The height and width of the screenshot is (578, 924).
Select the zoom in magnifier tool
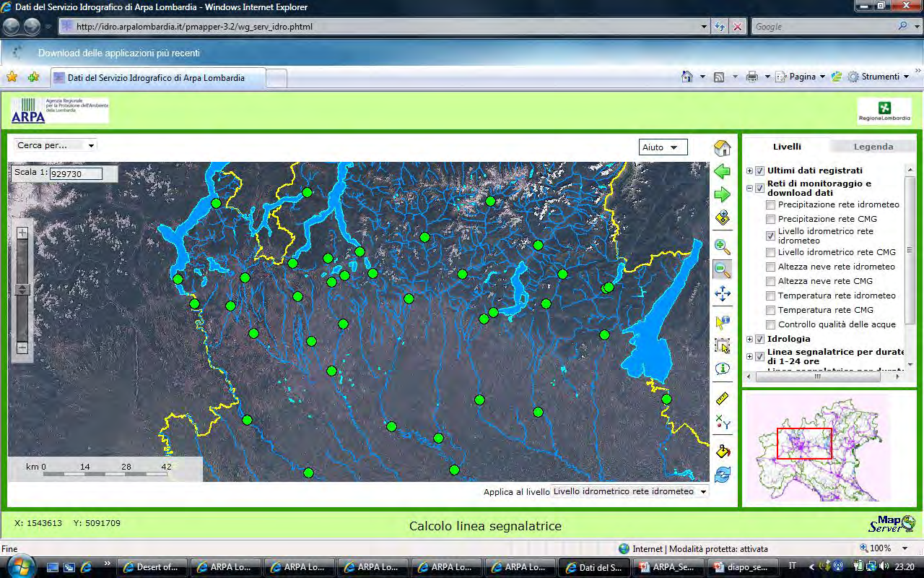722,246
